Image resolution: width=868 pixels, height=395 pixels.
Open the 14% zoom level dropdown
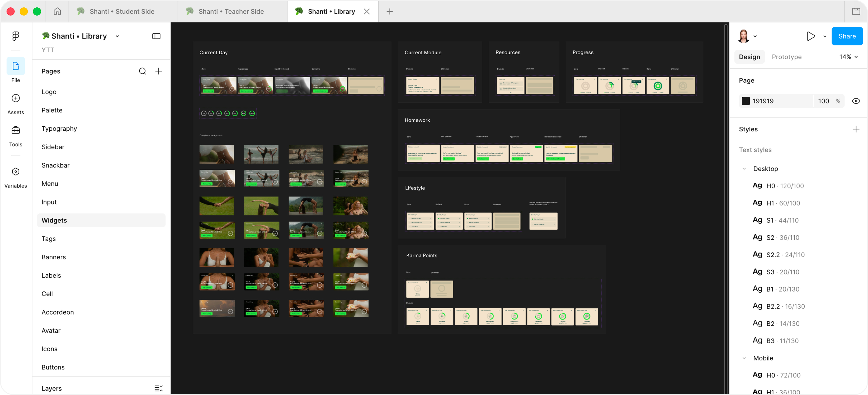(848, 57)
